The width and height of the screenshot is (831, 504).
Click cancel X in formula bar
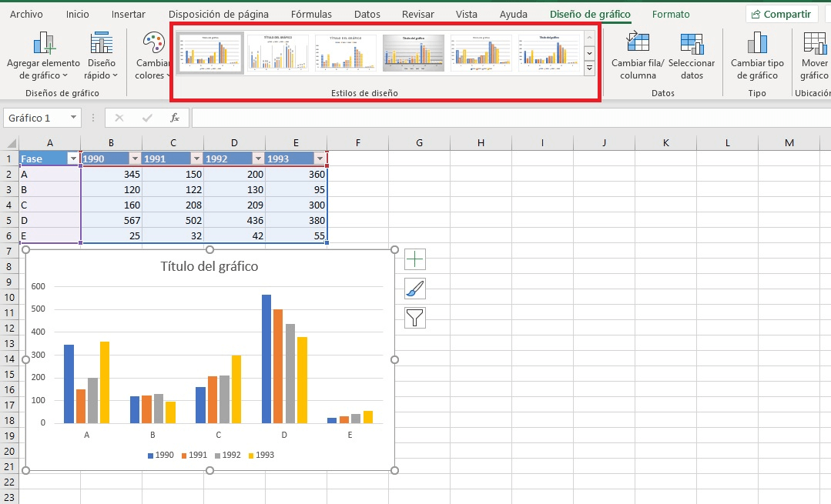tap(119, 118)
